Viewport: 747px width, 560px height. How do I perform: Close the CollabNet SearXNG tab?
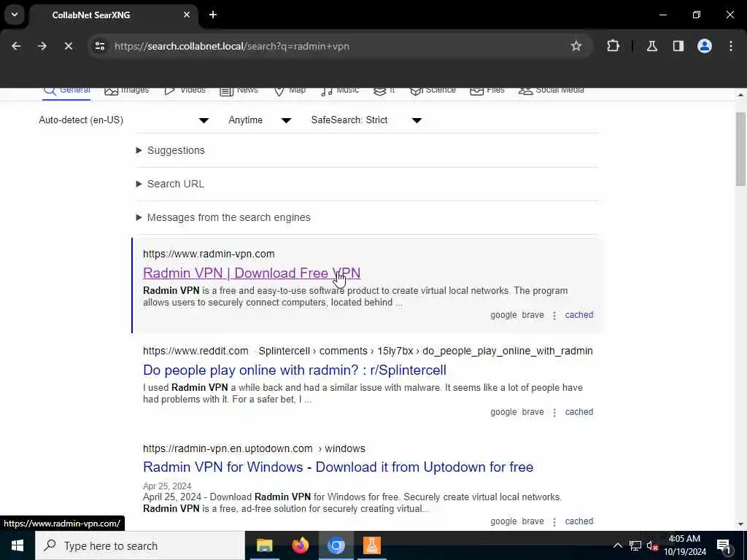tap(187, 15)
